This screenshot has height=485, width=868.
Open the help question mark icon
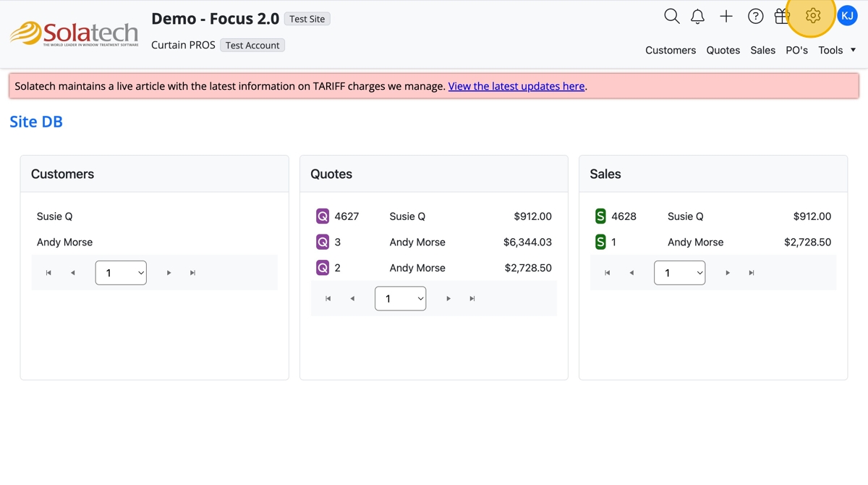coord(755,16)
